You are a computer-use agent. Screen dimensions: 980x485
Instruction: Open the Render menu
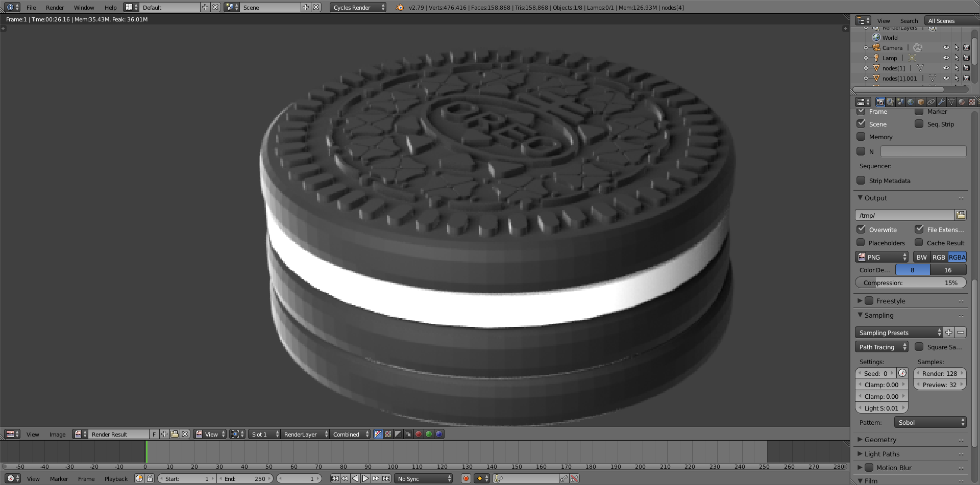[55, 7]
